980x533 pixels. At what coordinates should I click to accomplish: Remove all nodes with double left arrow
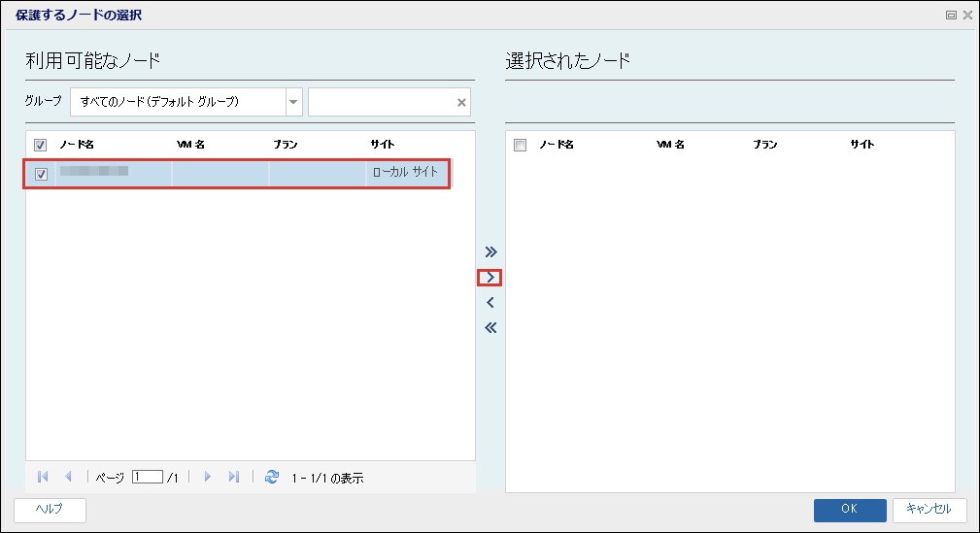pos(490,327)
